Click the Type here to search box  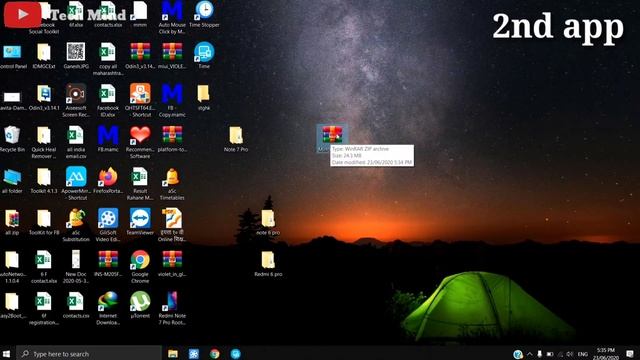tap(89, 354)
